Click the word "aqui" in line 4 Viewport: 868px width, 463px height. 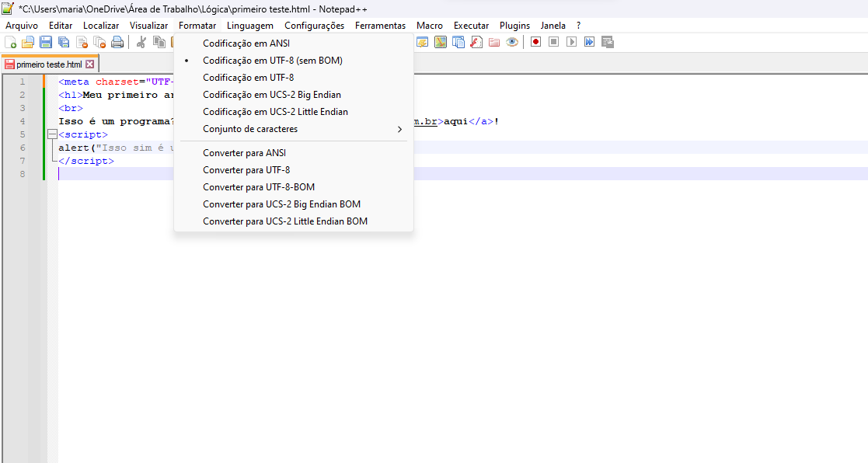[455, 121]
